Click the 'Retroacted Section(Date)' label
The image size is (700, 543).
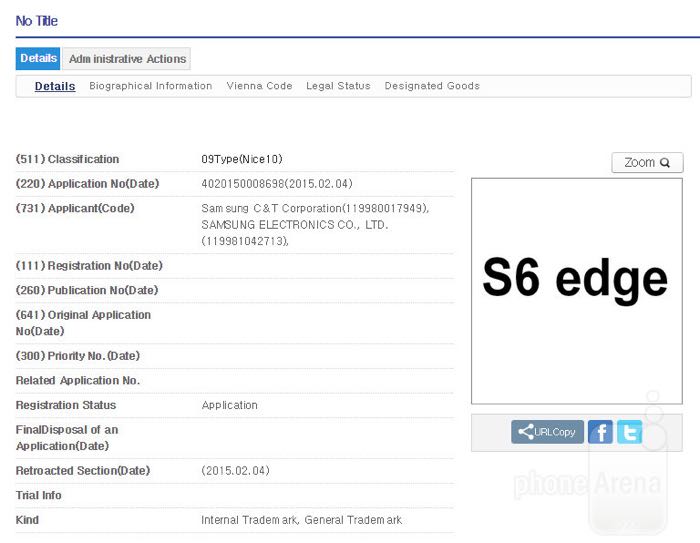pos(83,471)
